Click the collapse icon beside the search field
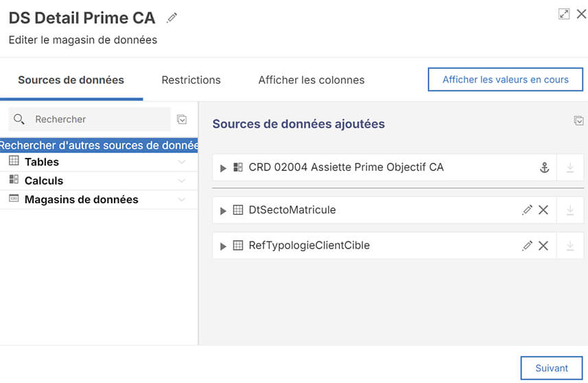The height and width of the screenshot is (383, 588). tap(182, 119)
